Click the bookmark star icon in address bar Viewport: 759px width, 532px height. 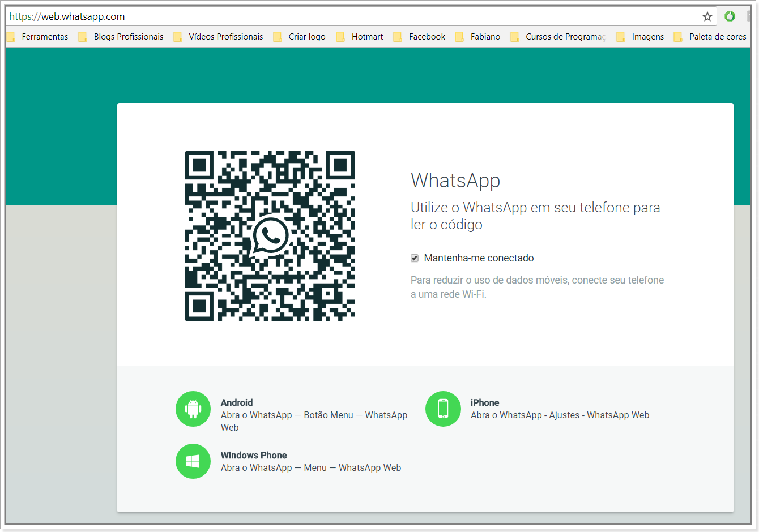(707, 16)
